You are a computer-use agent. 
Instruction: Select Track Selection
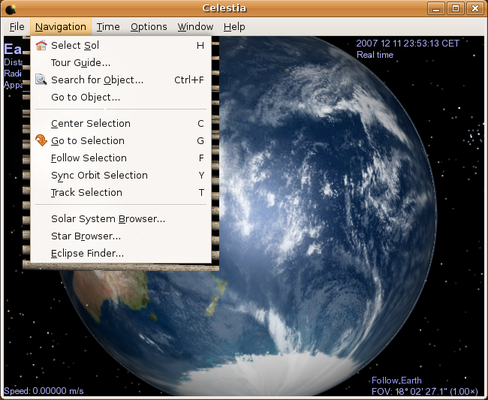click(120, 193)
